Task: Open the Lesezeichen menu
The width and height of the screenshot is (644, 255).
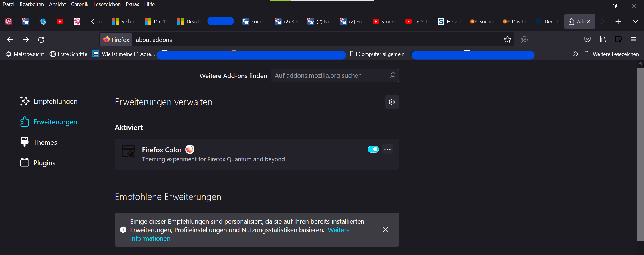Action: point(107,4)
